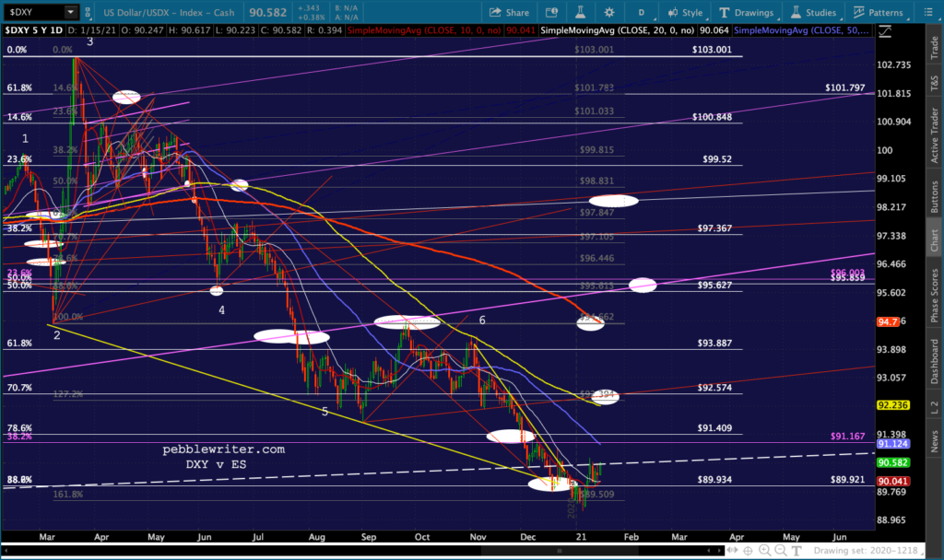
Task: Open the Drawing set 2020-1218 dropdown
Action: [870, 551]
